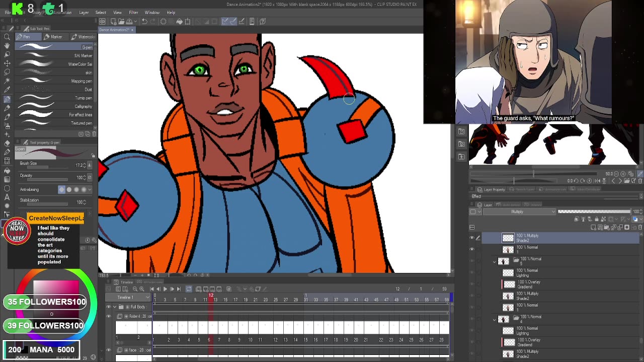Select the first anti-aliasing level
Screen dimensions: 644x362
point(62,190)
